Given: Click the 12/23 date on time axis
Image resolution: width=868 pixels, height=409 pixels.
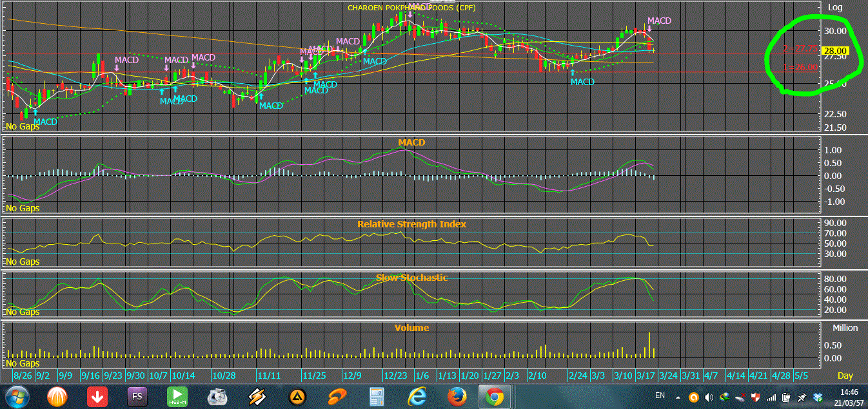Looking at the screenshot, I should click(395, 376).
